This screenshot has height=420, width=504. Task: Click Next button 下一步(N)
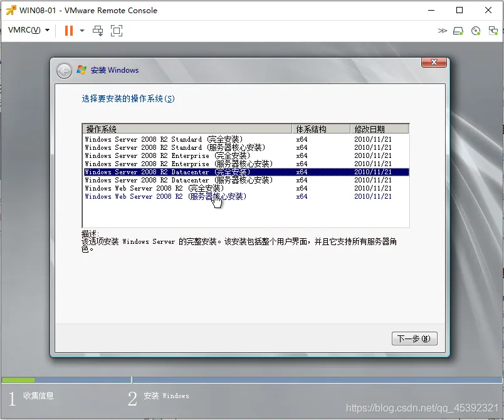414,339
